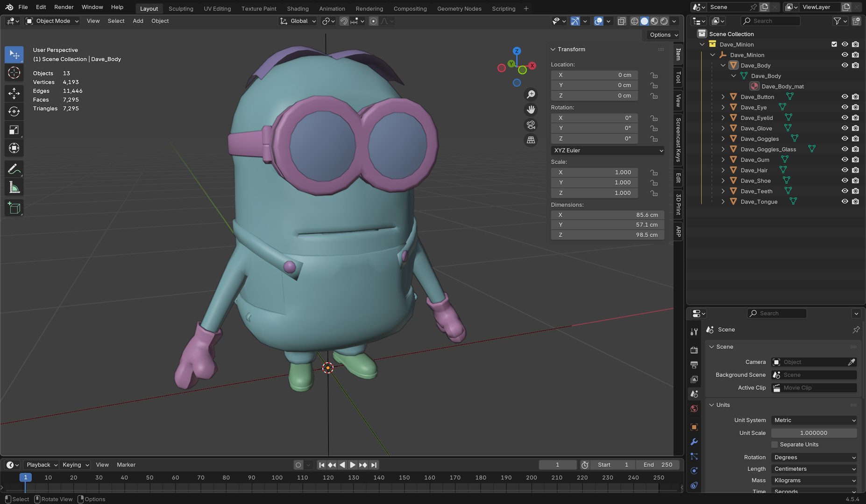Image resolution: width=866 pixels, height=504 pixels.
Task: Click the Unit Scale slider field
Action: 814,433
